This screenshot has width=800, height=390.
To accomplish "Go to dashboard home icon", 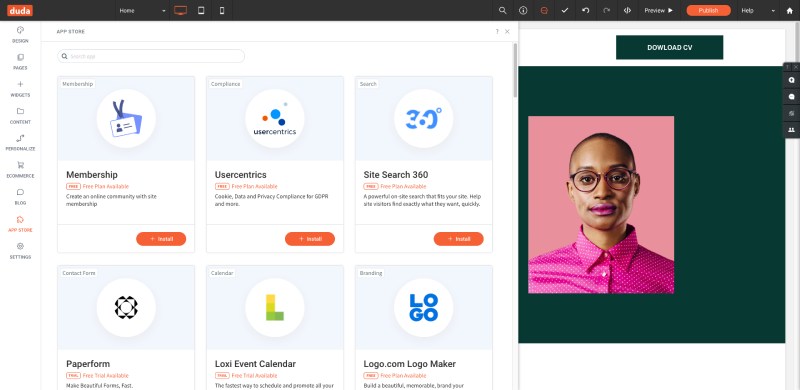I will [789, 10].
